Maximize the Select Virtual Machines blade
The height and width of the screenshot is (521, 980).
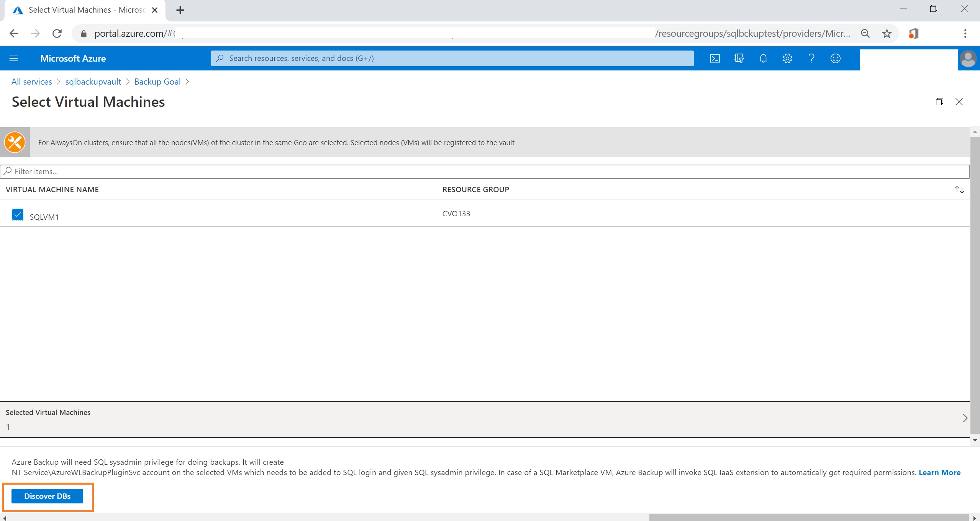[x=939, y=101]
